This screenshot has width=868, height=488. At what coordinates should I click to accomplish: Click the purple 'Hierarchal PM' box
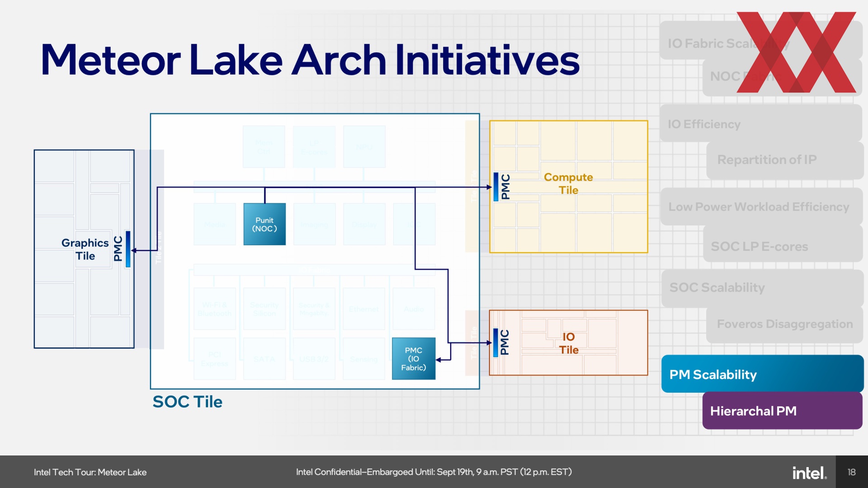783,411
